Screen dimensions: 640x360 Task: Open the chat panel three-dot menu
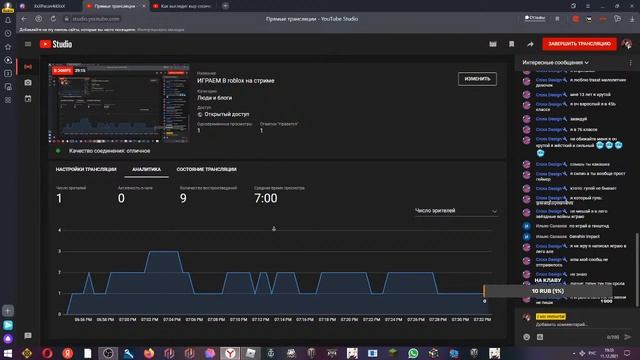[631, 62]
